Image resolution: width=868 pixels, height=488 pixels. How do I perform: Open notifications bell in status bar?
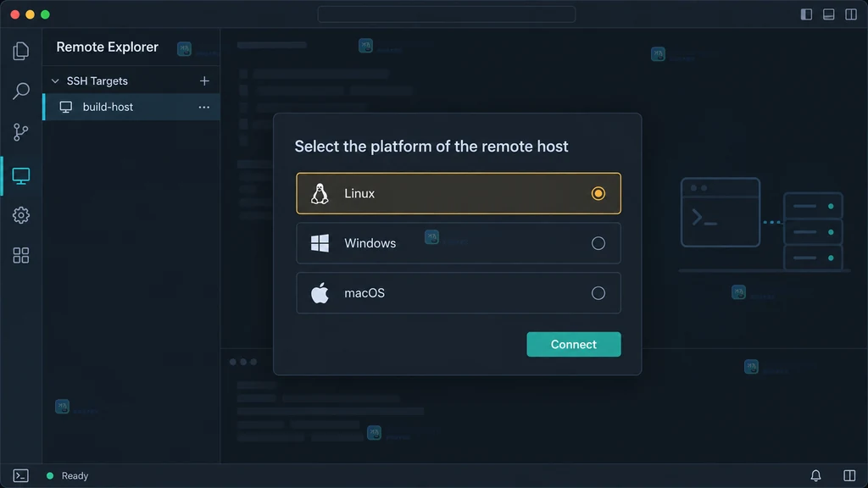[x=815, y=475]
